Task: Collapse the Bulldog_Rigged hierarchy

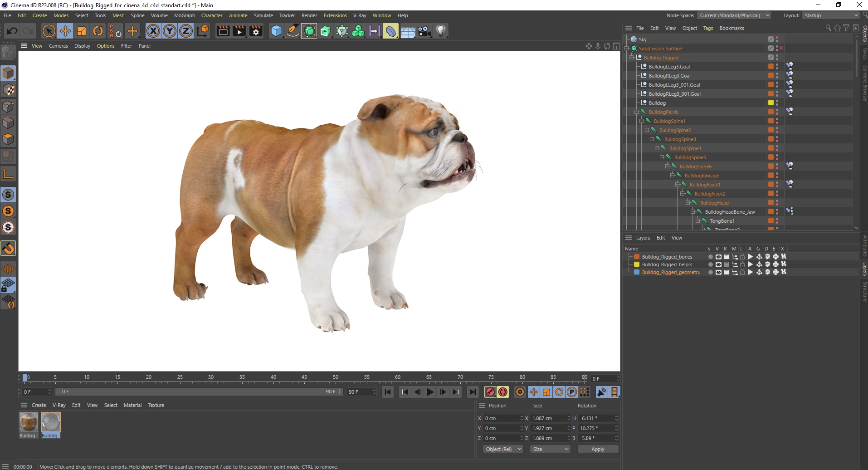Action: coord(631,57)
